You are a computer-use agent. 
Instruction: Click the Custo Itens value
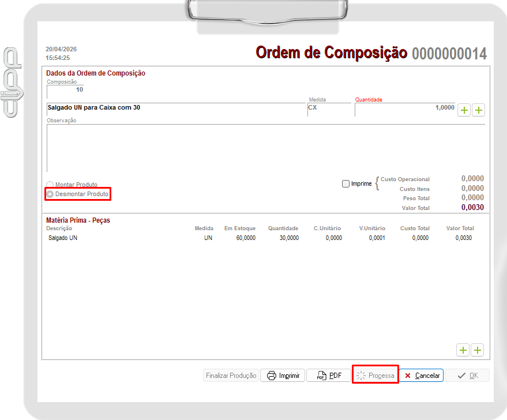click(472, 189)
